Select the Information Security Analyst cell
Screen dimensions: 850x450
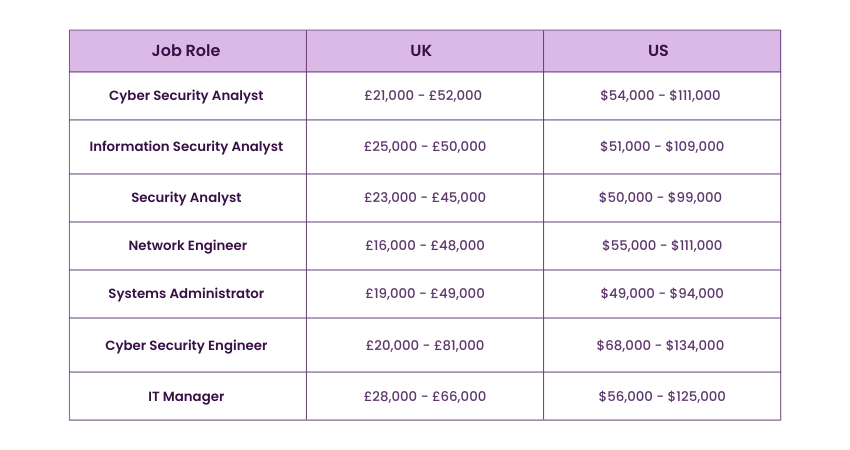186,146
